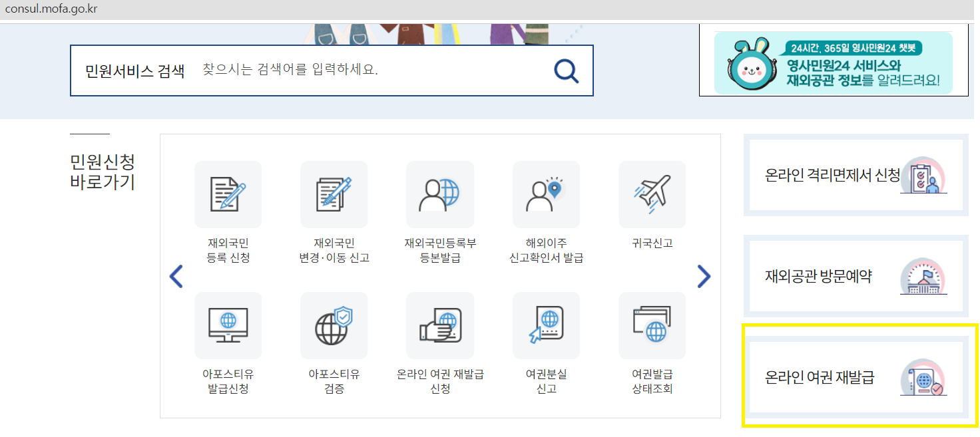Click the 재외공관 building flag icon

tap(923, 276)
